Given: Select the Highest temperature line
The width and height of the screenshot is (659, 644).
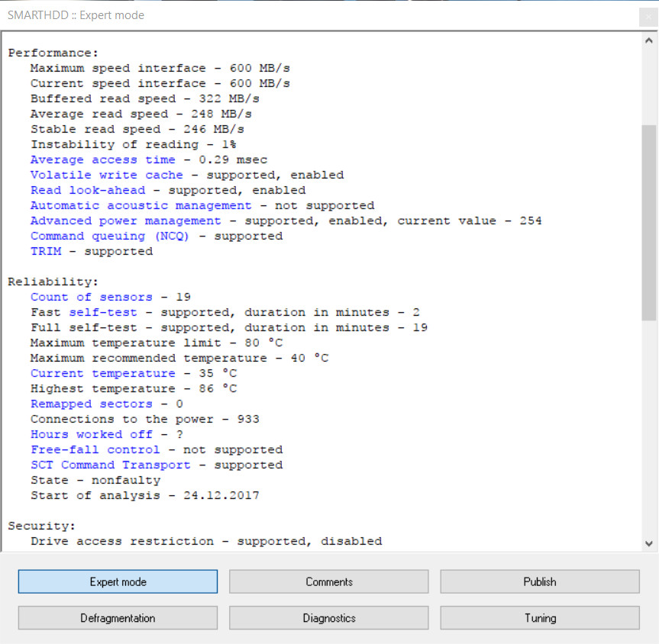Looking at the screenshot, I should point(134,388).
